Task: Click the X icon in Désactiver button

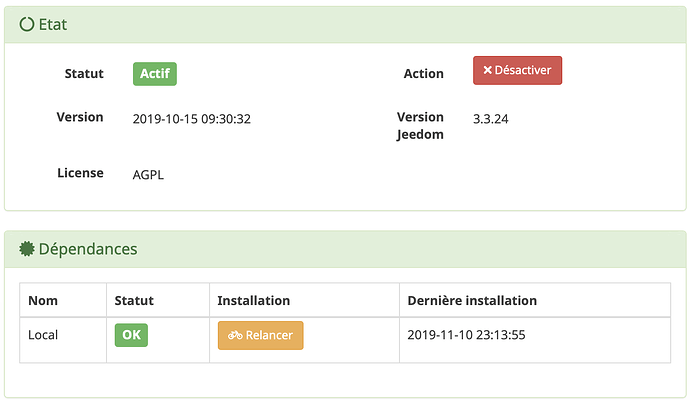Action: coord(487,70)
